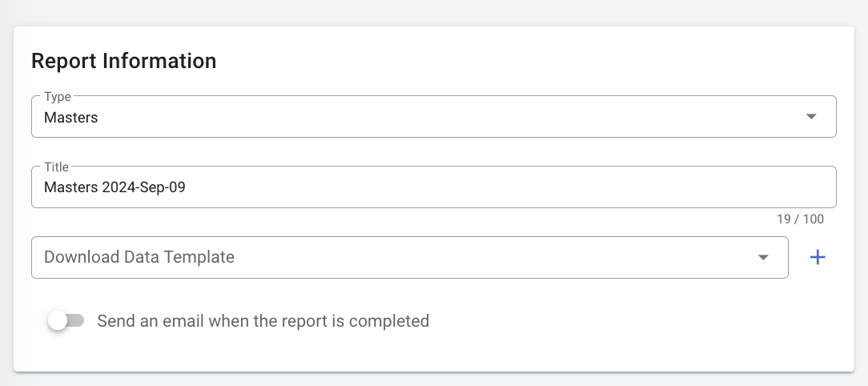Click blank middle of Download Data Template box
This screenshot has width=868, height=386.
coord(480,257)
